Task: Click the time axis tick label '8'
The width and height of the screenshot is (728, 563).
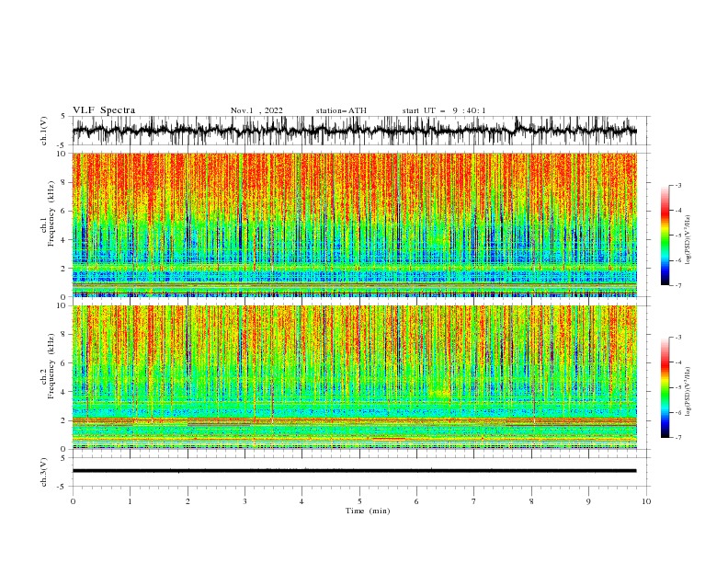Action: pos(531,501)
